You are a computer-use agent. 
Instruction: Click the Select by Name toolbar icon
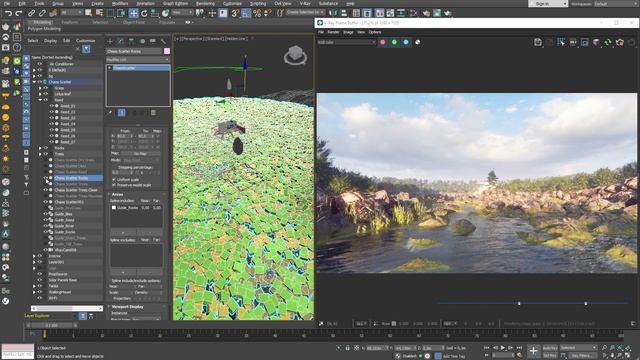[x=99, y=13]
